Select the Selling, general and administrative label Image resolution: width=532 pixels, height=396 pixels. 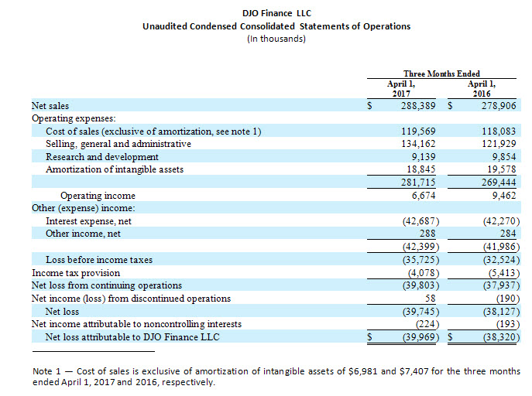tap(118, 144)
